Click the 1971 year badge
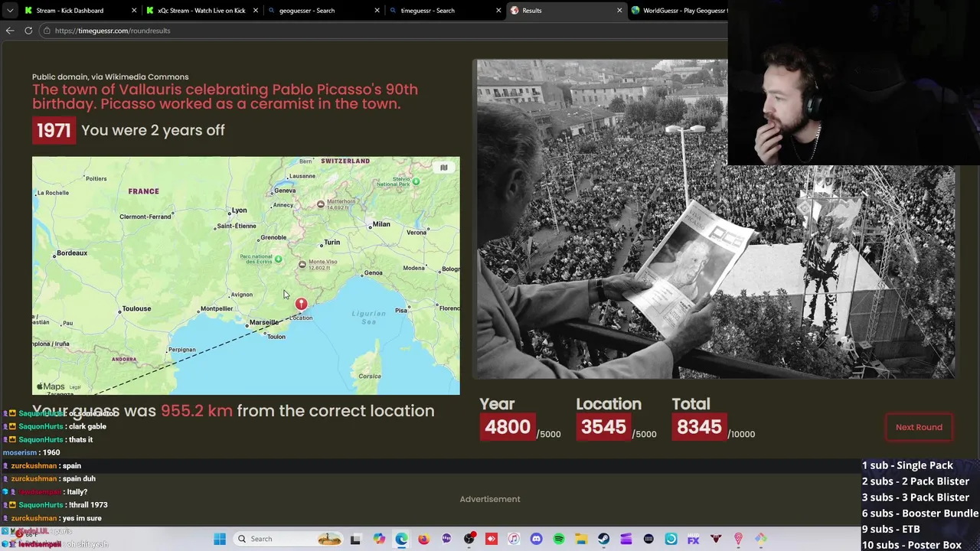The height and width of the screenshot is (551, 980). point(54,130)
